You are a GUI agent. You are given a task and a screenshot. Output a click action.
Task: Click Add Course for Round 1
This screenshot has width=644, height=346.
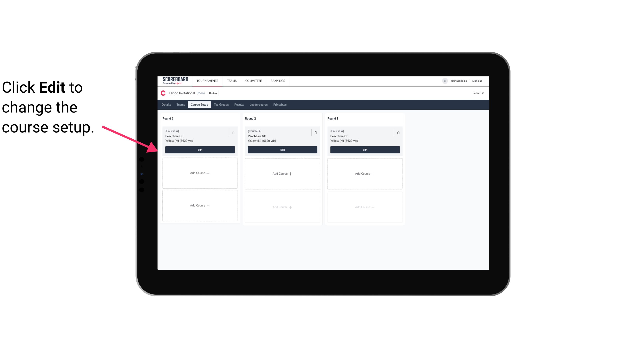coord(200,173)
